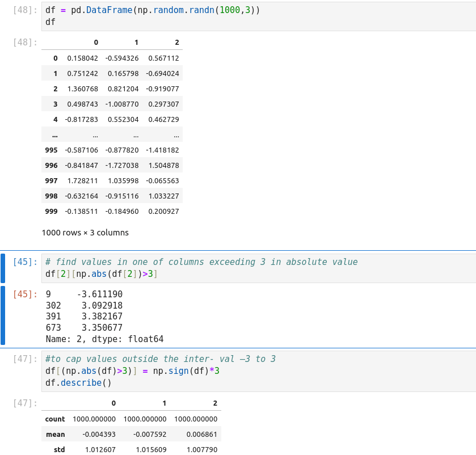The width and height of the screenshot is (476, 455).
Task: Click column header 1 in describe table
Action: pos(164,403)
